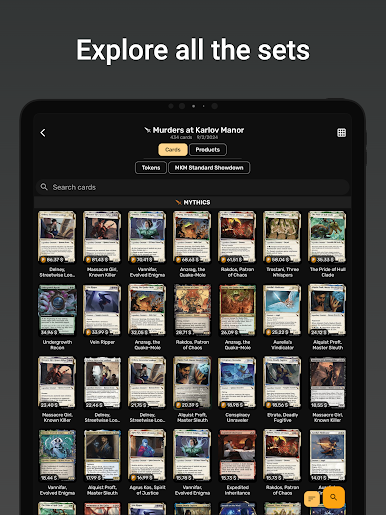
Task: Open the card priced 14.01 $
Action: coord(327,455)
